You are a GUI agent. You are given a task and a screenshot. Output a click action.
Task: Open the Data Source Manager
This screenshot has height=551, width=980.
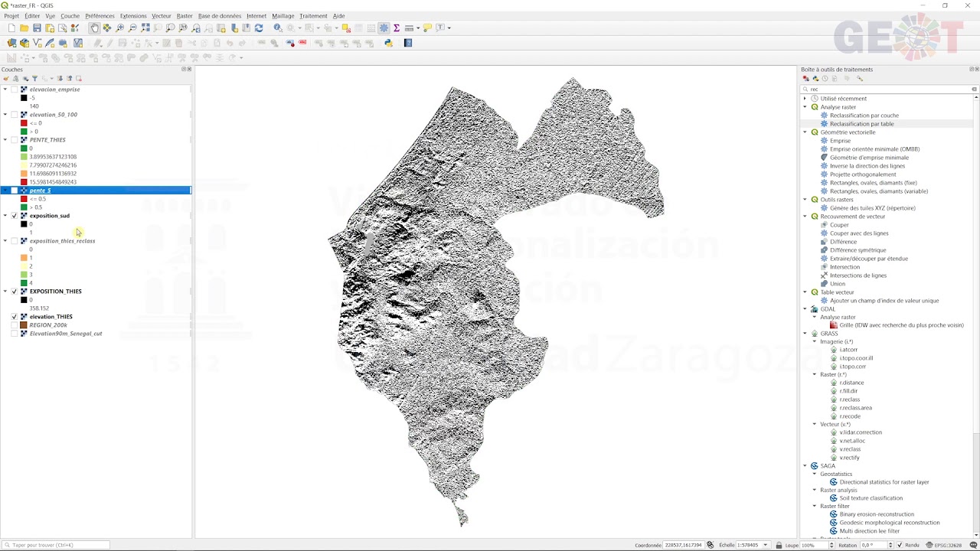[x=11, y=43]
